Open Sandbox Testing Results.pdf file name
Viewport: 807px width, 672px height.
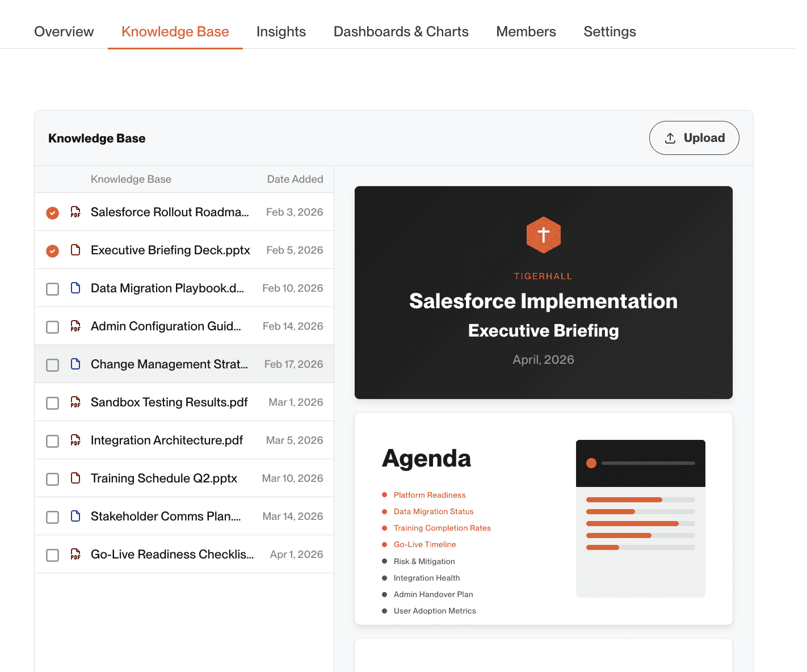coord(169,402)
